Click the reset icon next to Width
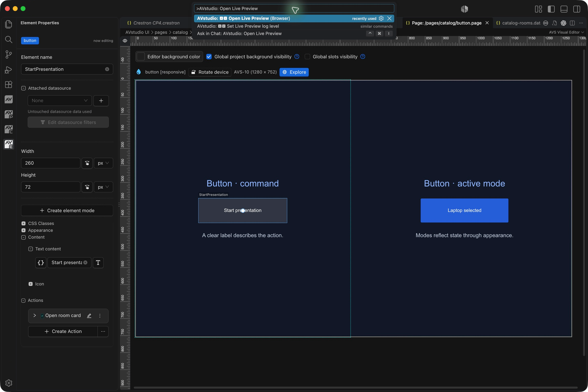The width and height of the screenshot is (588, 392). click(87, 163)
